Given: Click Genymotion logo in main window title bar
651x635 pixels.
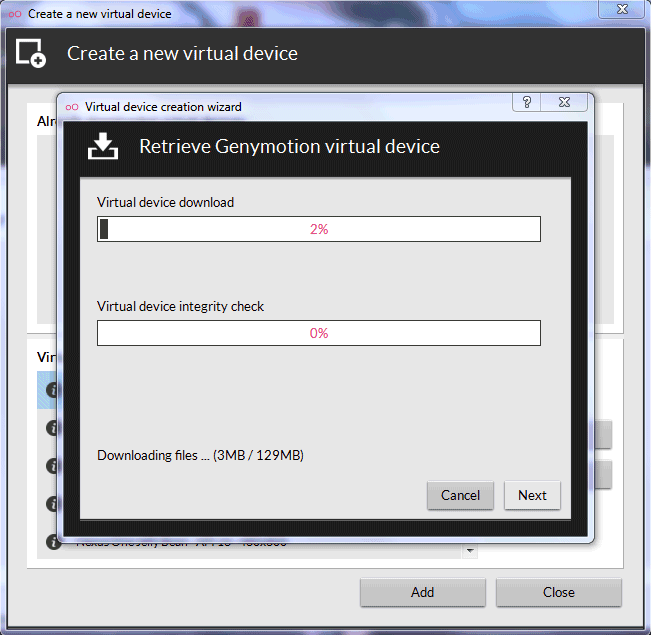Looking at the screenshot, I should 14,14.
